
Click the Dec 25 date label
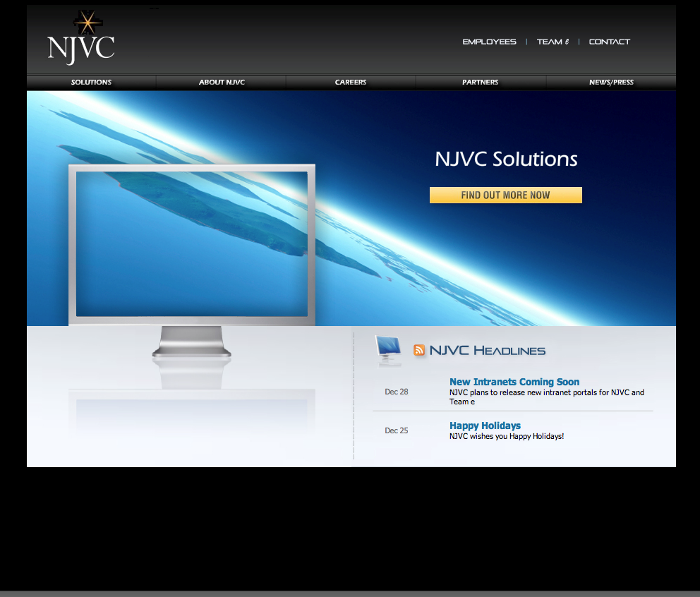point(397,430)
